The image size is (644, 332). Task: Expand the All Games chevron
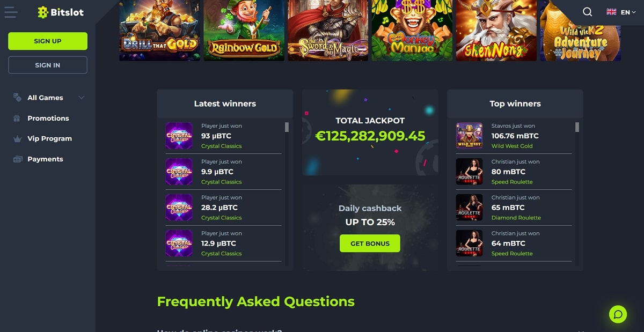click(82, 98)
